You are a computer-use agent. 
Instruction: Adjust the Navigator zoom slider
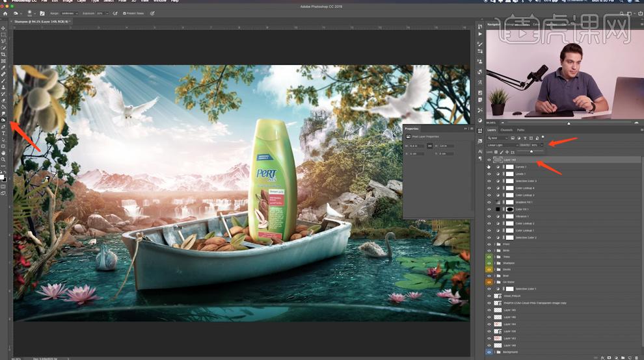[569, 123]
